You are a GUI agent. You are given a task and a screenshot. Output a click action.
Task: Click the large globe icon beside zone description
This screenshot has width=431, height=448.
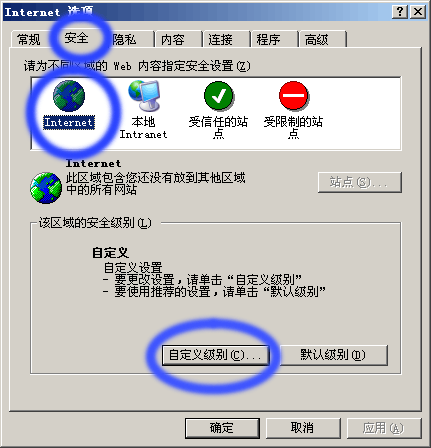pos(46,188)
